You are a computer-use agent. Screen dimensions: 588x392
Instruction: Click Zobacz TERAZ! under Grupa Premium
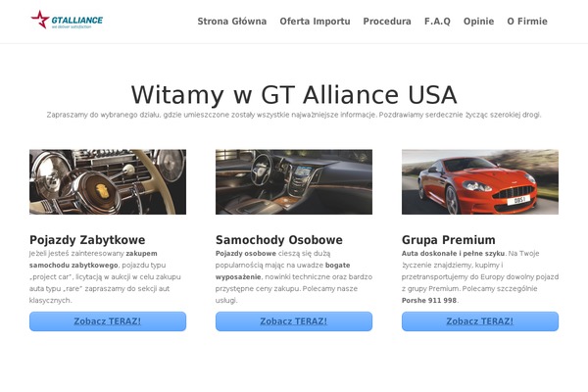[479, 321]
